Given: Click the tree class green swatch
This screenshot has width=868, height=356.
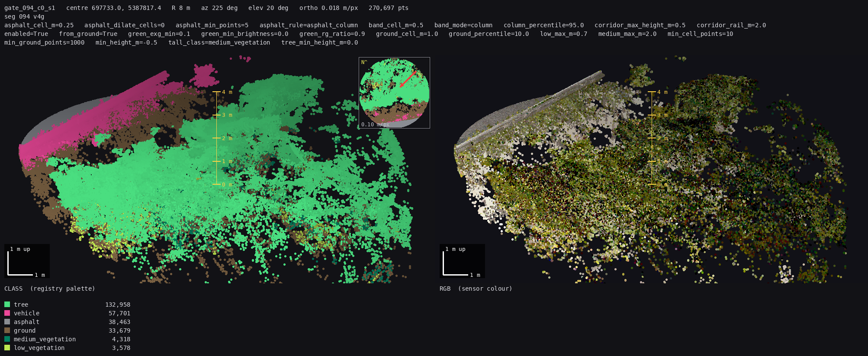Looking at the screenshot, I should (x=7, y=305).
